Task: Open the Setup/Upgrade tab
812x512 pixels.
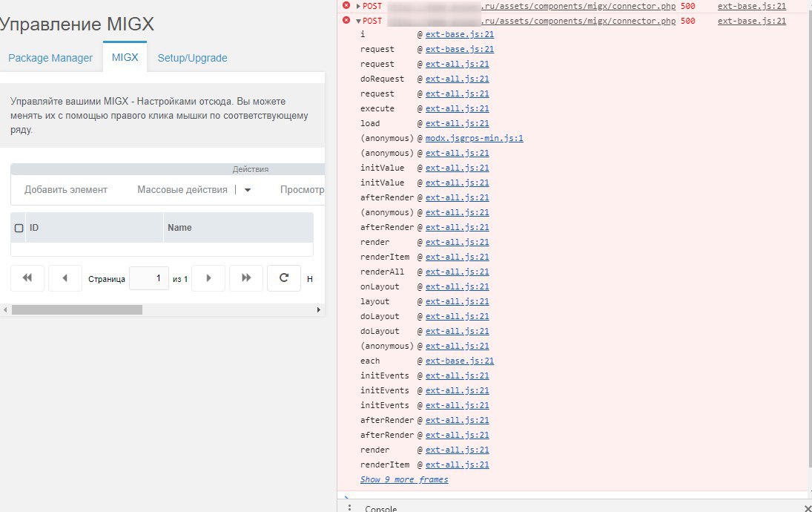Action: click(x=192, y=58)
